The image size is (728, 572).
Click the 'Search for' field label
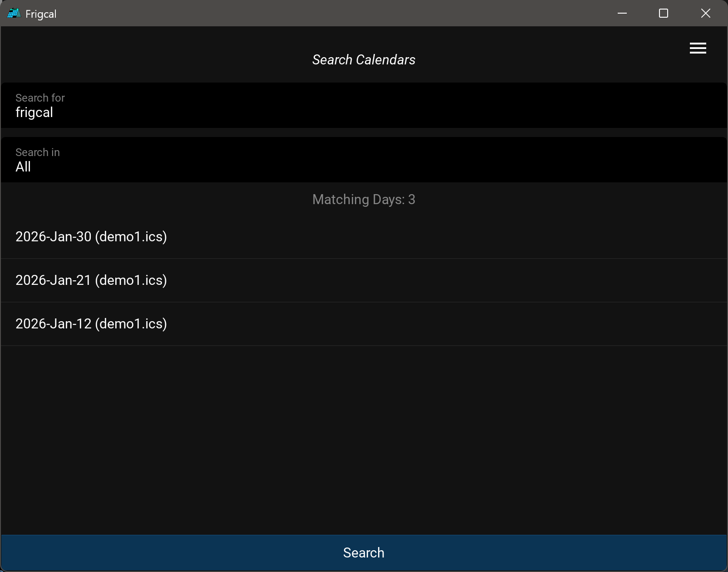click(x=40, y=98)
